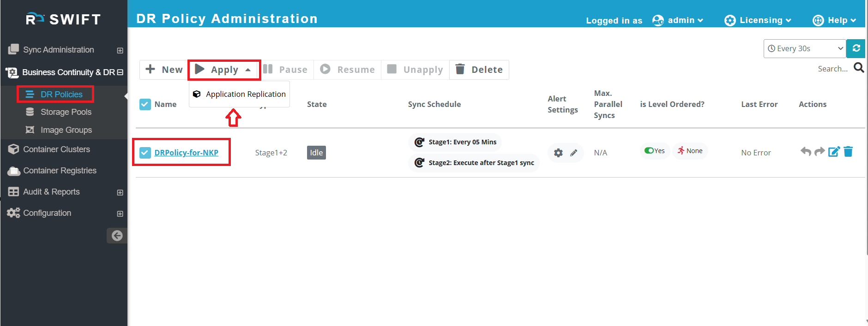Collapse Business Continuity & DR section
This screenshot has height=326, width=868.
[120, 72]
